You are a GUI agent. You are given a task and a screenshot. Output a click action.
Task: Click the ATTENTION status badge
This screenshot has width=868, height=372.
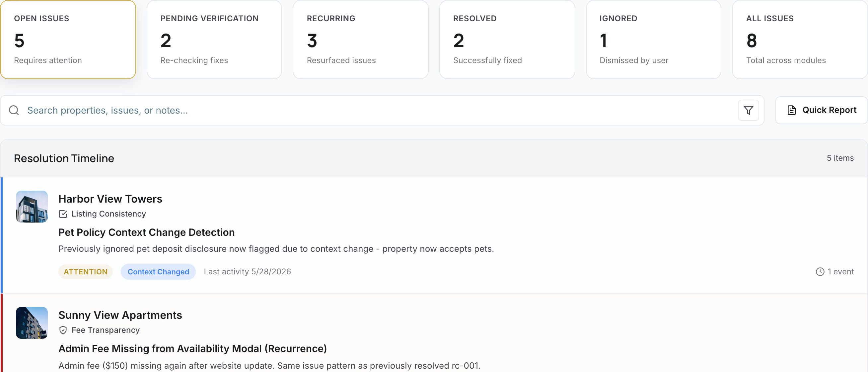point(86,272)
